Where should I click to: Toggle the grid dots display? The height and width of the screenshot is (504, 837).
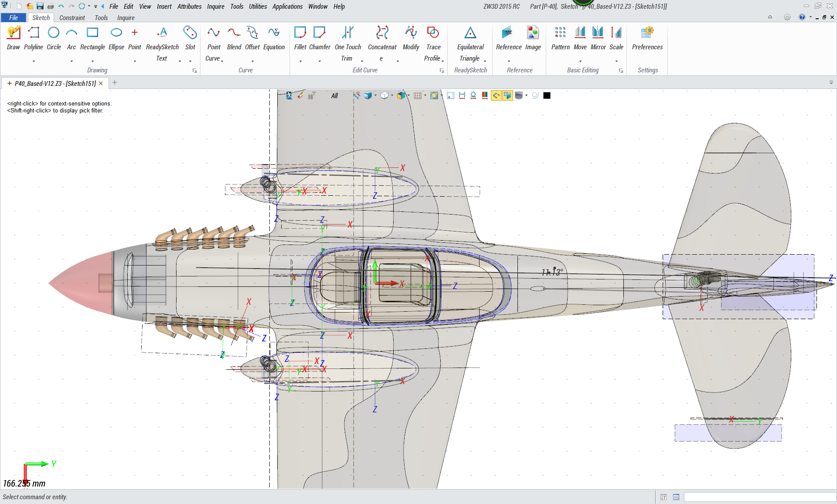pyautogui.click(x=417, y=95)
